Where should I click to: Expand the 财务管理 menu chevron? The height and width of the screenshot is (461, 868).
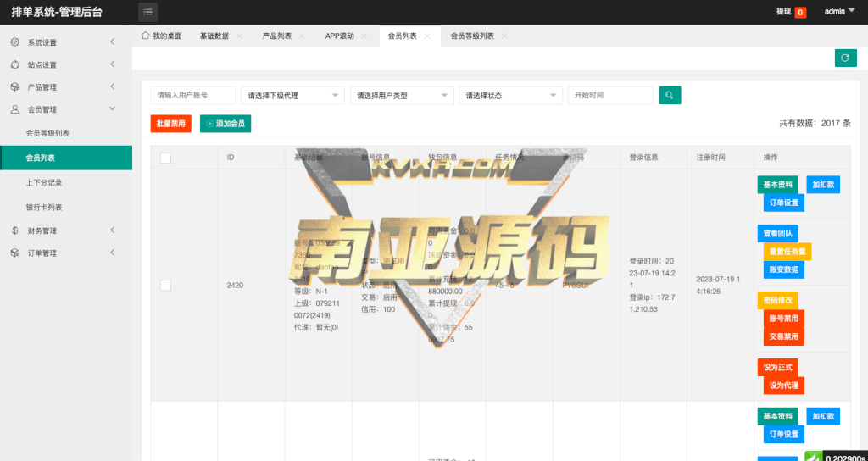coord(113,230)
